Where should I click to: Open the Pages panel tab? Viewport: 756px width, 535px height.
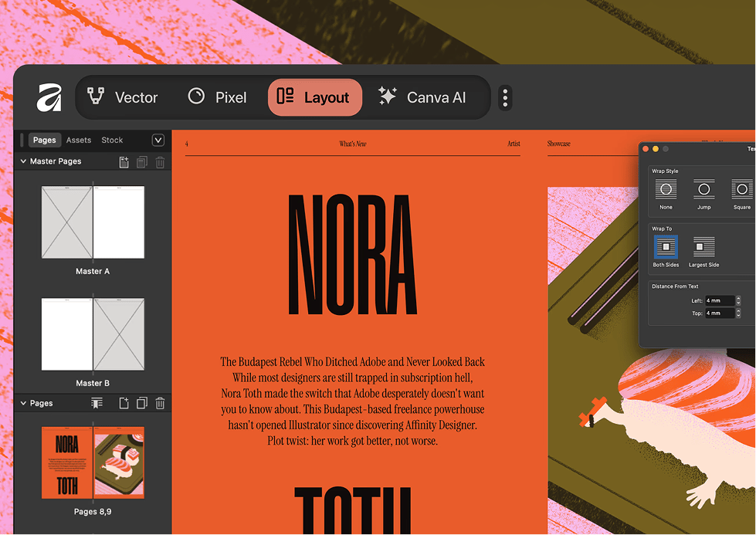(x=44, y=140)
